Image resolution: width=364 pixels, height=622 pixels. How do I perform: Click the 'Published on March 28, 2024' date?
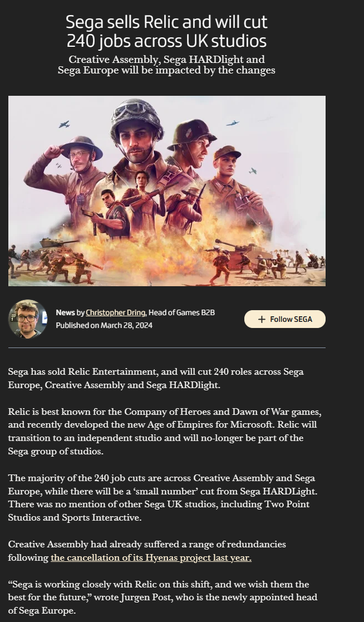pyautogui.click(x=104, y=325)
